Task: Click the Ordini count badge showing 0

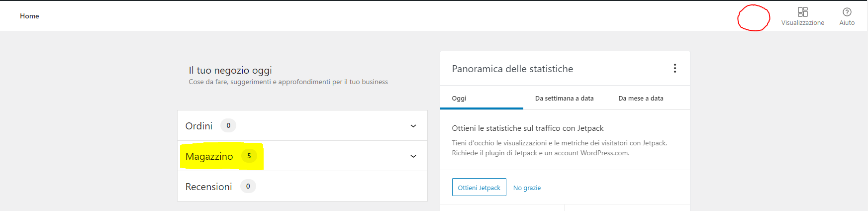Action: (228, 125)
